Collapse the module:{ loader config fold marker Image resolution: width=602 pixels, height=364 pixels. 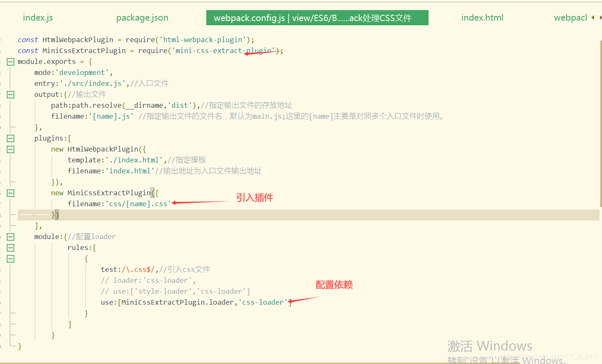tap(11, 237)
